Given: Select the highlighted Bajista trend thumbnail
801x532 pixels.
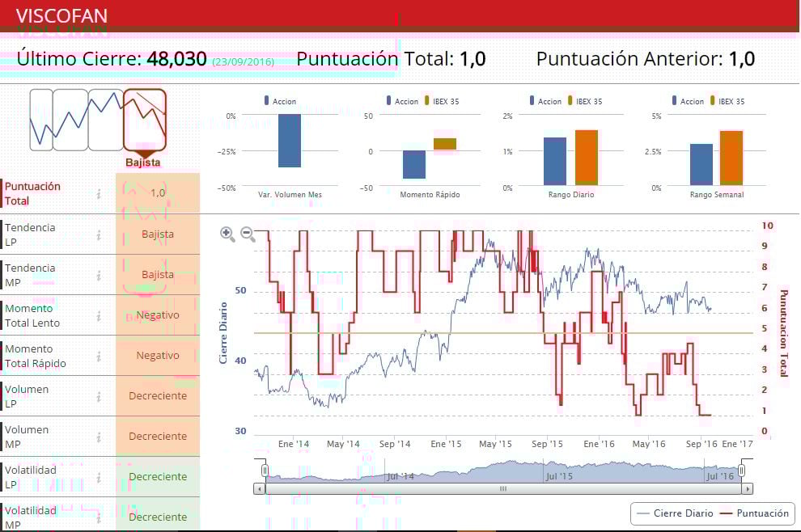Looking at the screenshot, I should [145, 120].
